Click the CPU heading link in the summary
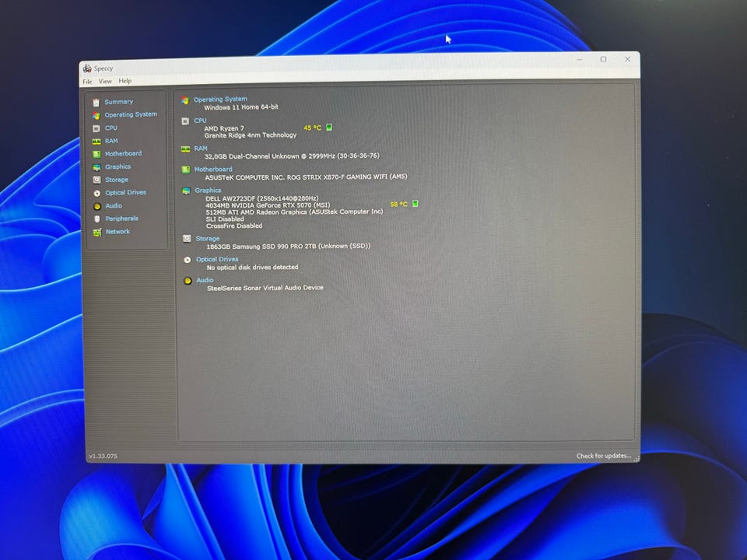Image resolution: width=747 pixels, height=560 pixels. (200, 121)
